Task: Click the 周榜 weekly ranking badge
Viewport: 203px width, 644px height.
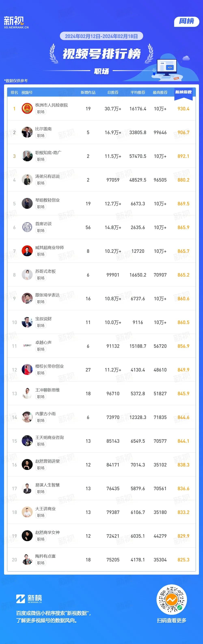Action: tap(187, 22)
